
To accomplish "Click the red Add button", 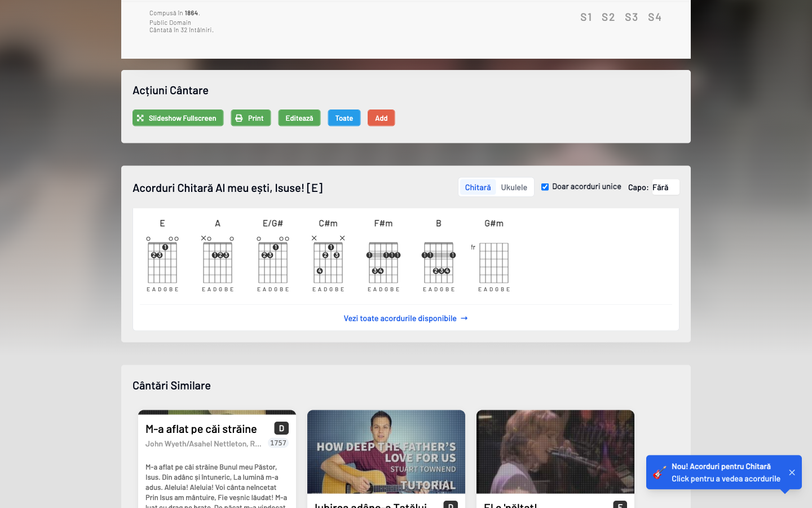I will pos(381,118).
